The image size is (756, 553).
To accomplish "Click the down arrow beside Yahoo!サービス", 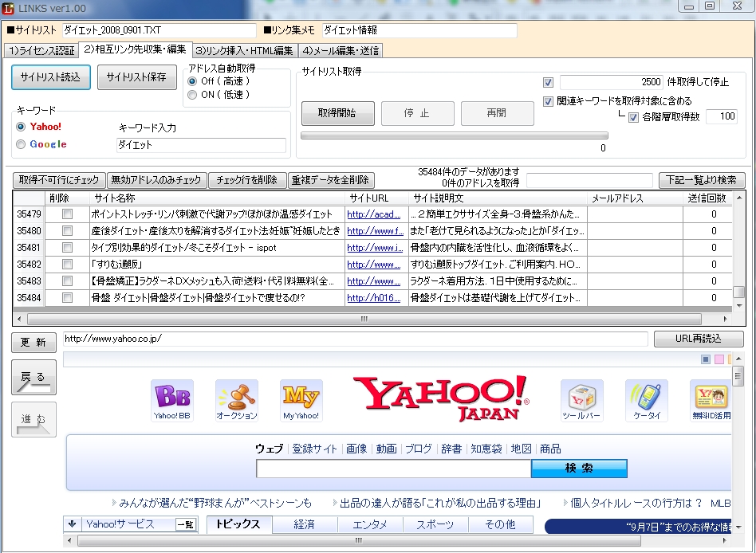I will tap(72, 524).
